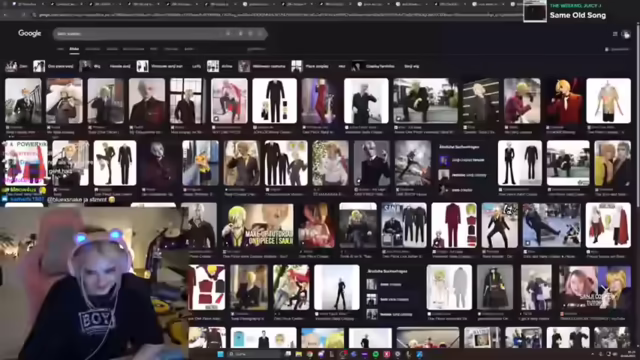
Task: Click the Google logo
Action: [29, 33]
